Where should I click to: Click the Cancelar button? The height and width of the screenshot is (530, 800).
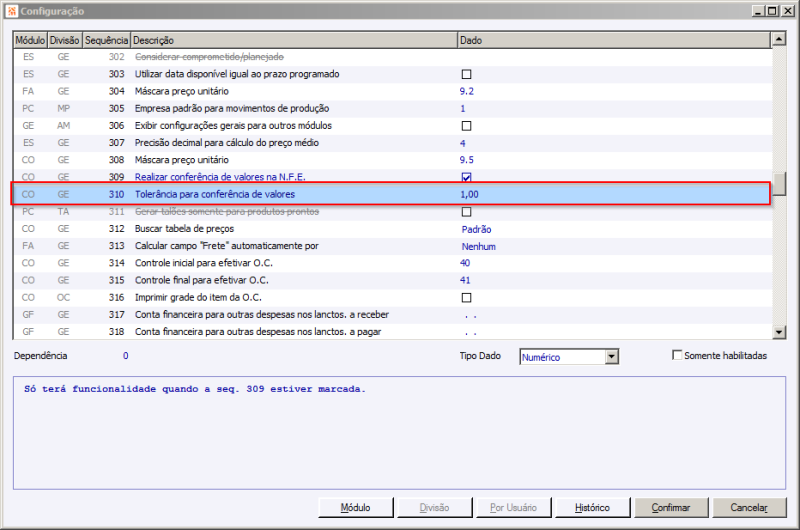[x=749, y=508]
